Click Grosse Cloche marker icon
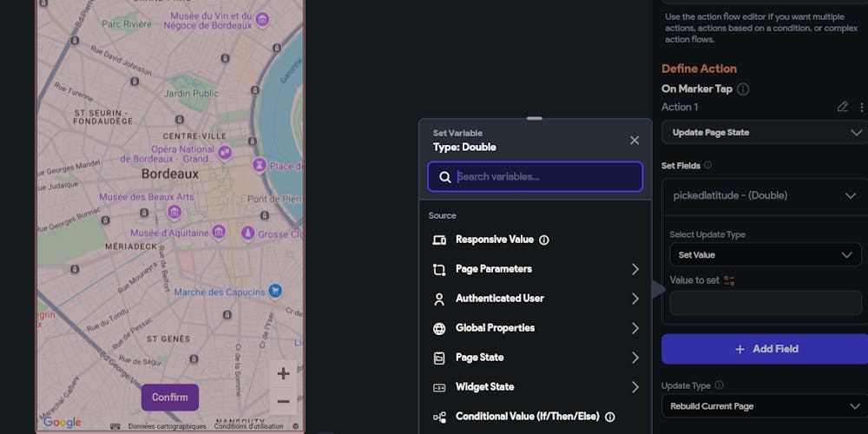This screenshot has height=434, width=868. [x=247, y=233]
